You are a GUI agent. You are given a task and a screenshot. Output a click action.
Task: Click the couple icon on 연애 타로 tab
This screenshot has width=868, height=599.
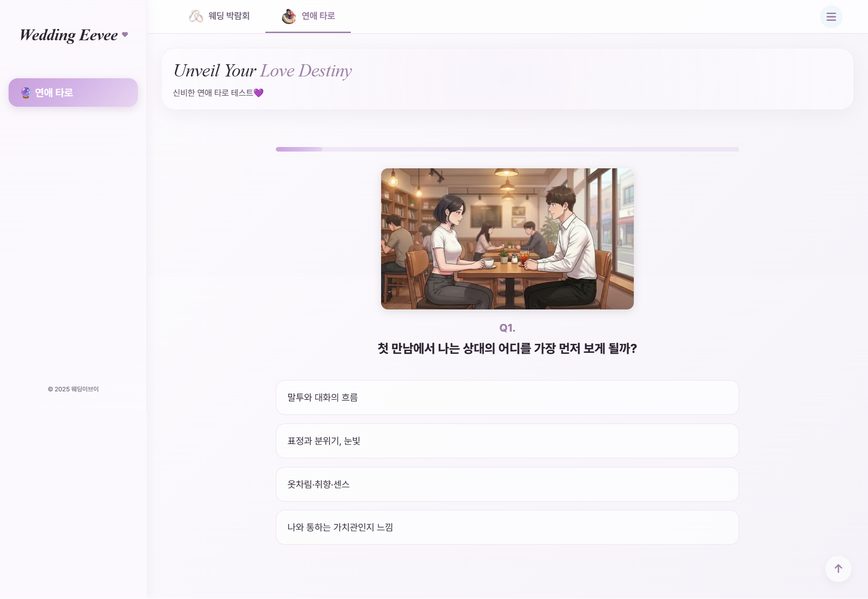point(288,17)
